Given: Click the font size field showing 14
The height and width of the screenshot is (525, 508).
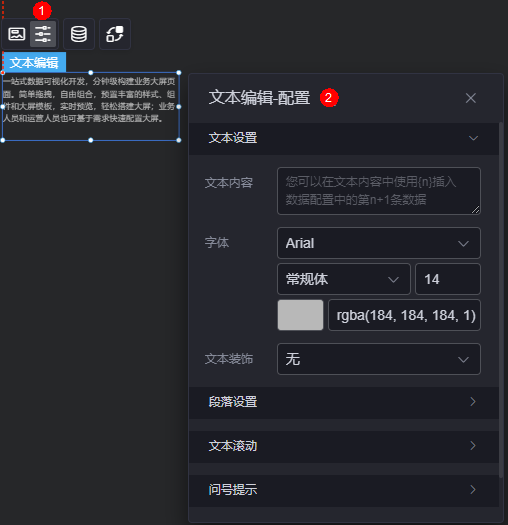Looking at the screenshot, I should [x=448, y=279].
